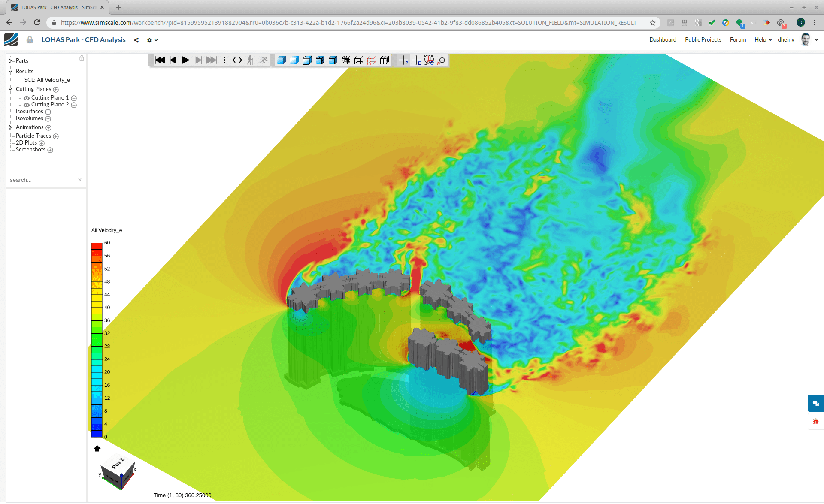The image size is (824, 504).
Task: Click the share project icon
Action: coord(136,40)
